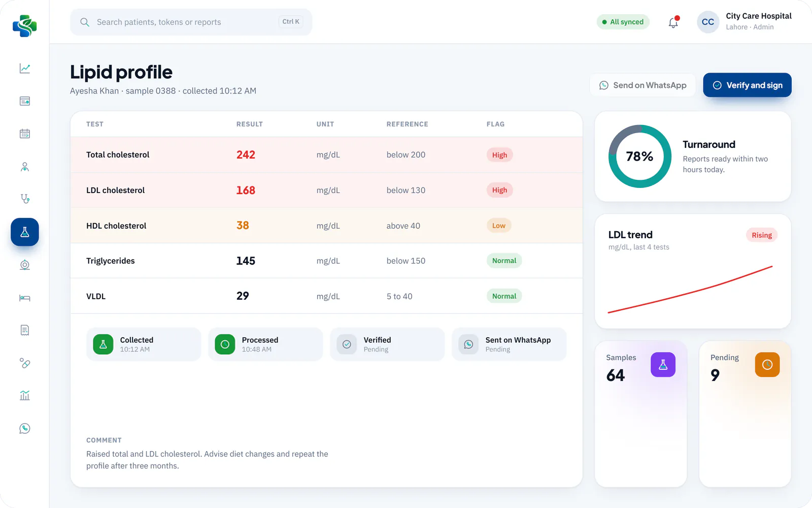Open the pharmacy pill icon in sidebar

click(x=25, y=363)
